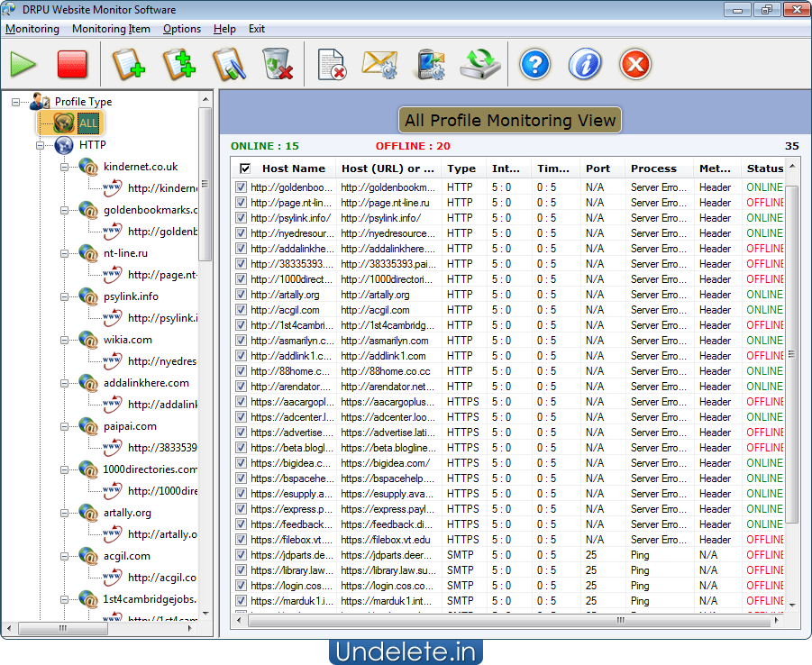Click the red X exit toolbar icon
Image resolution: width=812 pixels, height=665 pixels.
pyautogui.click(x=634, y=65)
